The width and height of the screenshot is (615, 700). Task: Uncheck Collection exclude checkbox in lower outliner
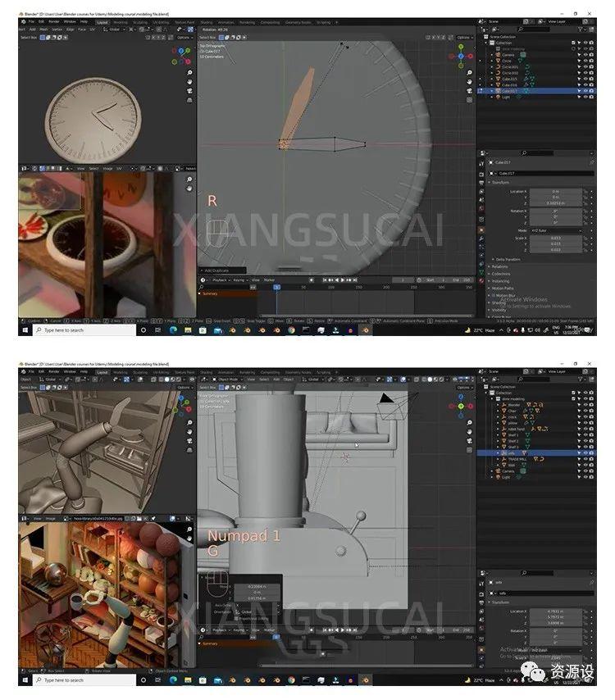pyautogui.click(x=573, y=393)
